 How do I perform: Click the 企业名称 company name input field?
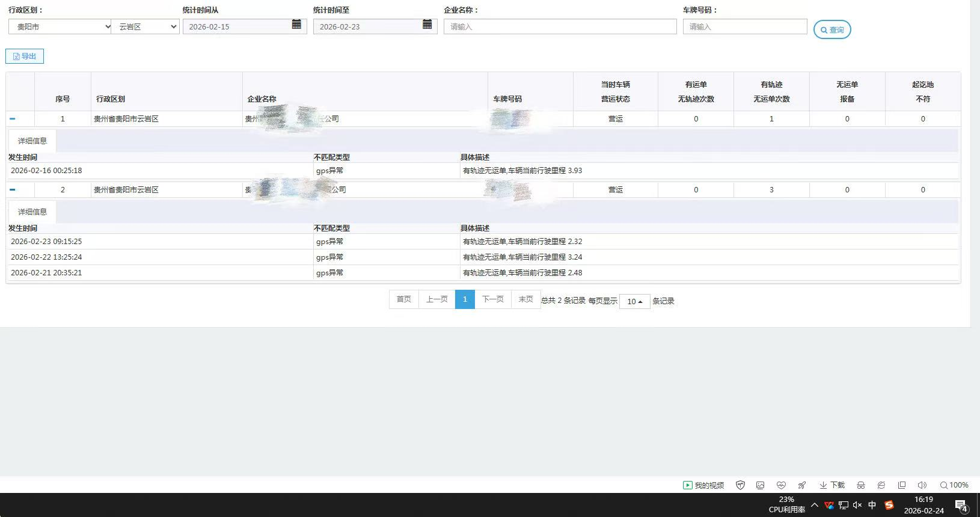(x=560, y=27)
